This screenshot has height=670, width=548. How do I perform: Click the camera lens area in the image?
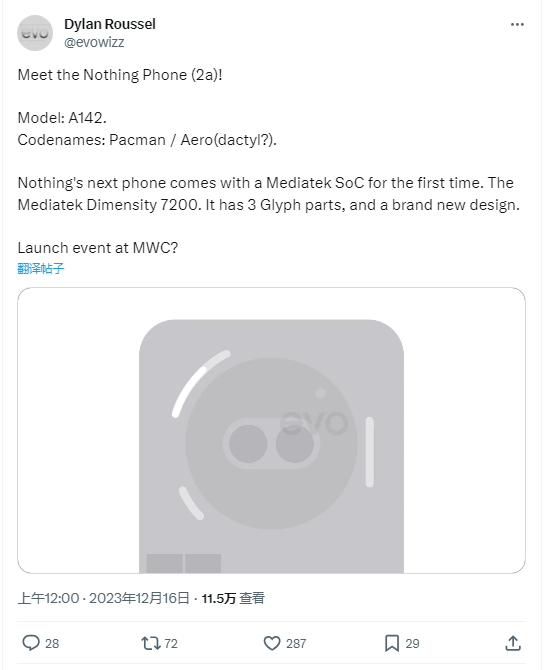(x=271, y=444)
